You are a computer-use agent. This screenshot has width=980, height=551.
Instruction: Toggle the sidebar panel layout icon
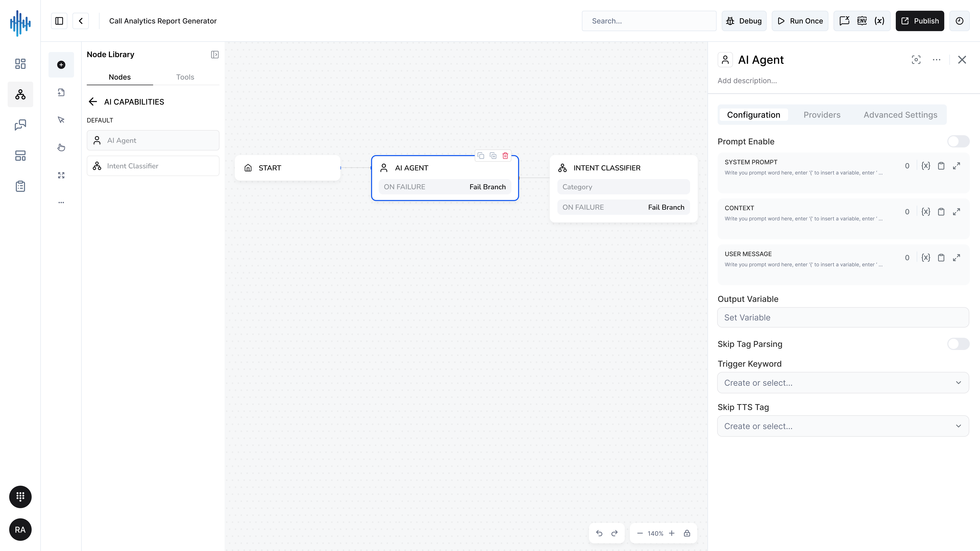point(59,21)
